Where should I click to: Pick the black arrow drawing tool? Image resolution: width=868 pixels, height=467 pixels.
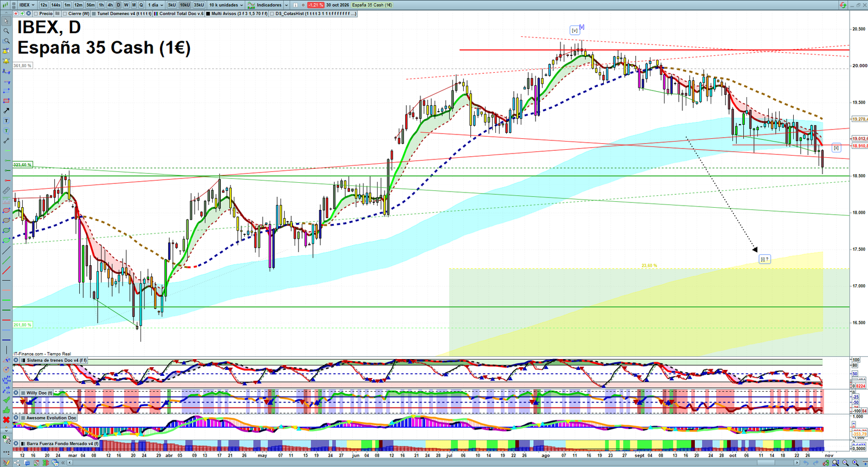pos(6,111)
